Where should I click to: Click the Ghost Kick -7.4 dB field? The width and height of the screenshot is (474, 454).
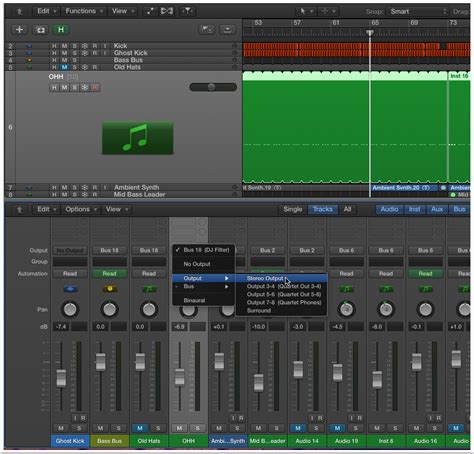point(61,327)
